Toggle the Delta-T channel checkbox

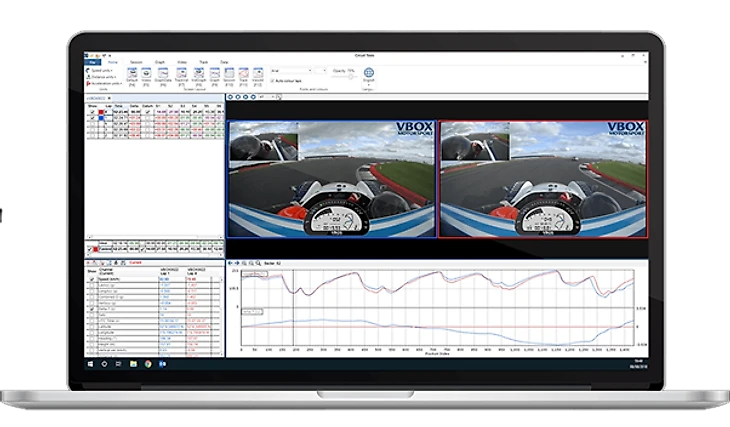point(92,309)
